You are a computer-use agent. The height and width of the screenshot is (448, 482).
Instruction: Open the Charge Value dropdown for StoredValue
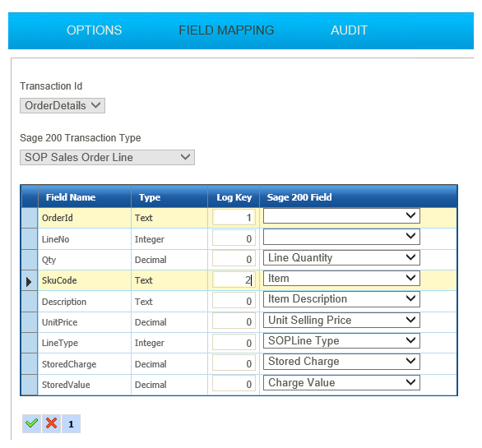tap(341, 382)
